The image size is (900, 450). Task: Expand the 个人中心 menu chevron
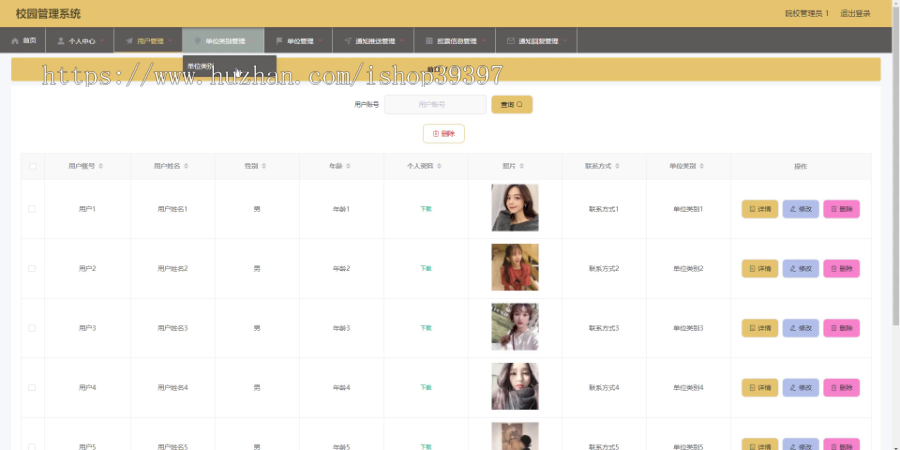pyautogui.click(x=102, y=41)
